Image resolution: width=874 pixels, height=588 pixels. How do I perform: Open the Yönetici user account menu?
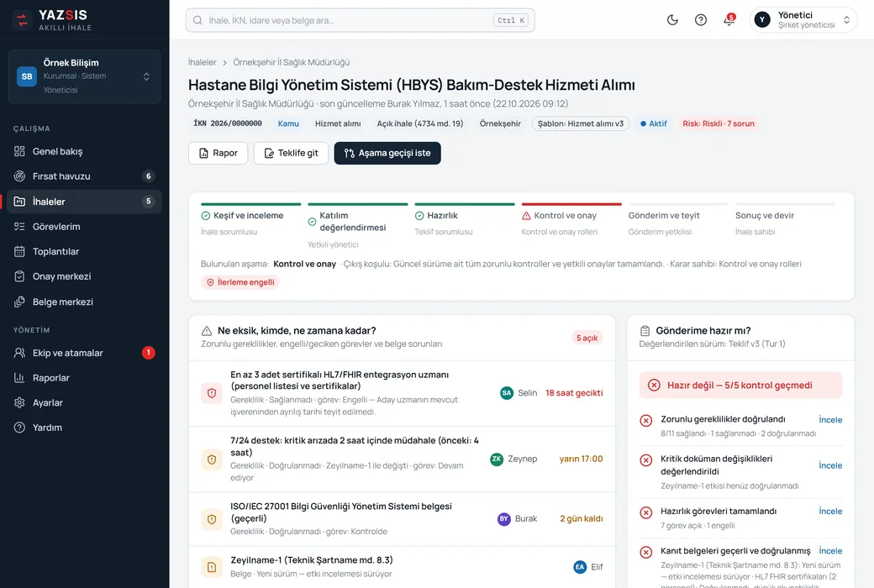pos(803,20)
